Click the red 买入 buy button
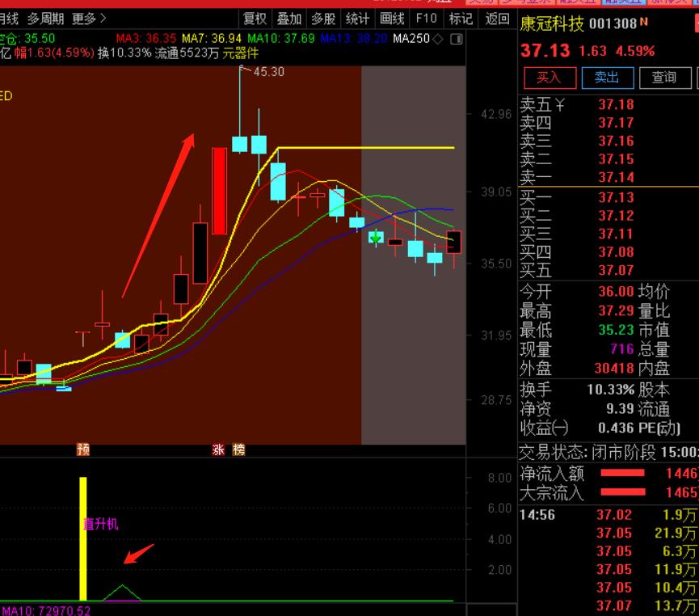Viewport: 699px width, 616px height. coord(549,78)
